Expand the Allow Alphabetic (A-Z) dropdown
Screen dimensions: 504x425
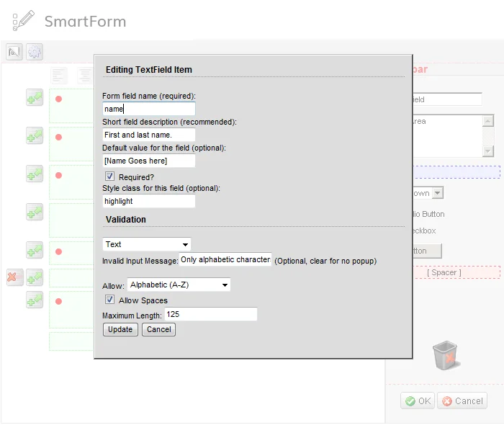point(179,285)
